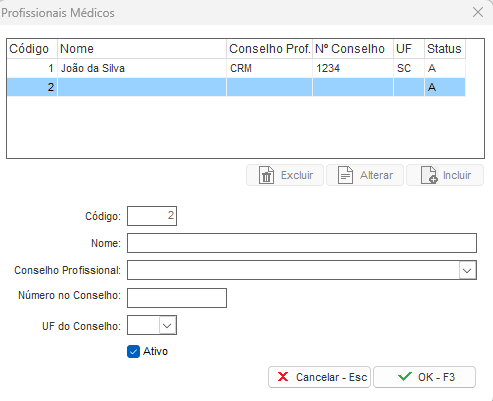Click the add-document icon on Incluir
This screenshot has width=493, height=401.
(x=429, y=175)
